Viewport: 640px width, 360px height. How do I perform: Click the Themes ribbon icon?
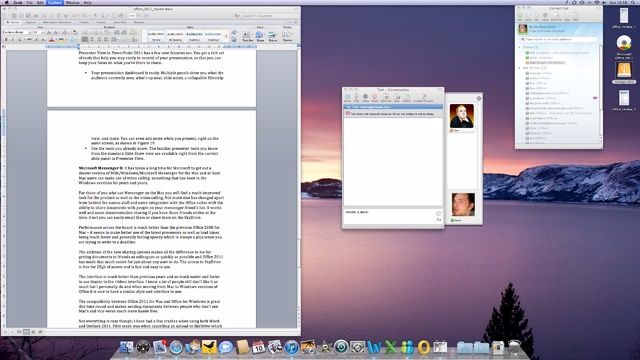[287, 36]
